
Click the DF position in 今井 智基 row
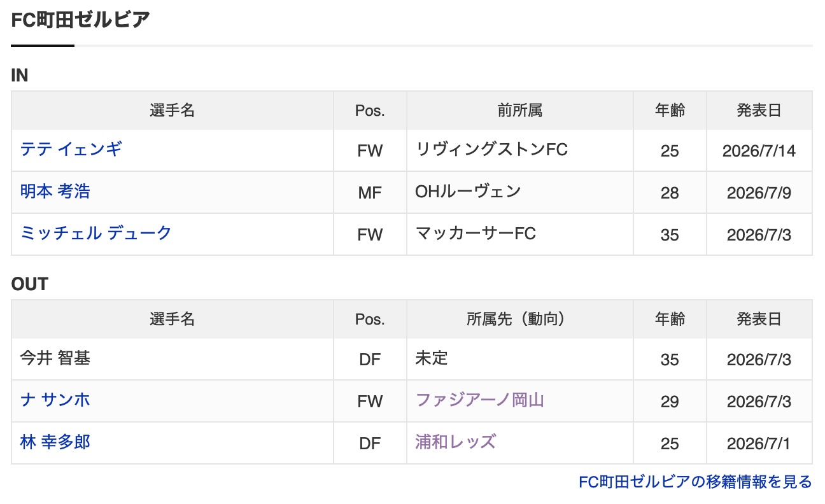(370, 360)
